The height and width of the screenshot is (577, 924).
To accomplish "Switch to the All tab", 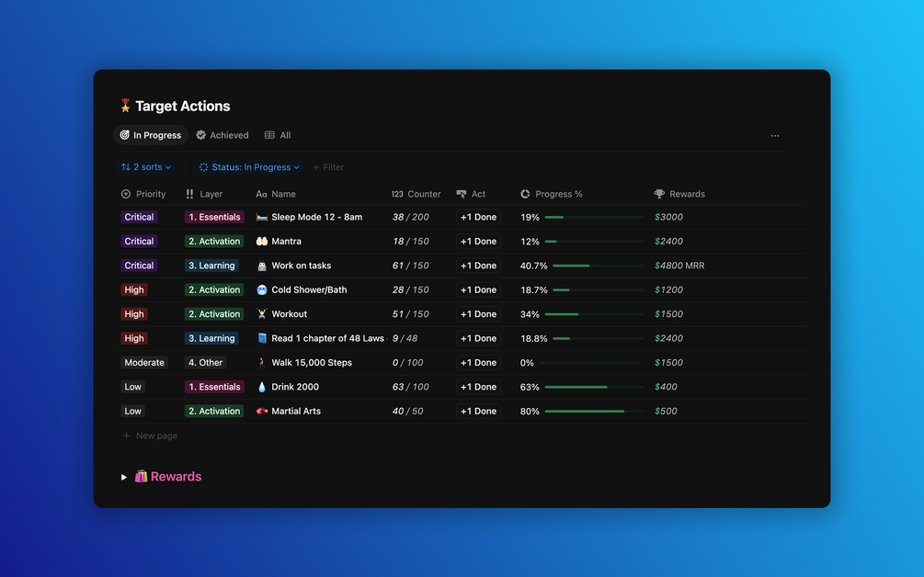I will (278, 135).
